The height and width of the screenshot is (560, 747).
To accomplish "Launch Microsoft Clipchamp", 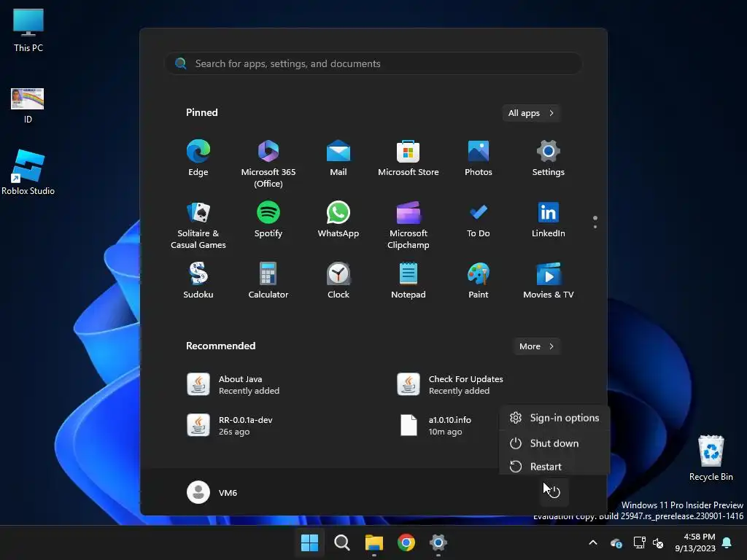I will tap(409, 225).
